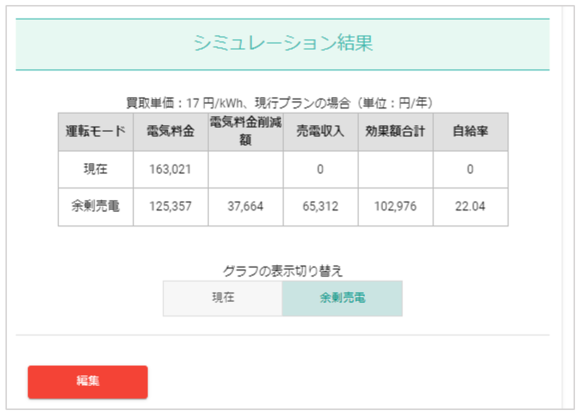The height and width of the screenshot is (415, 581).
Task: Select the 電気料金 column header
Action: click(x=171, y=132)
